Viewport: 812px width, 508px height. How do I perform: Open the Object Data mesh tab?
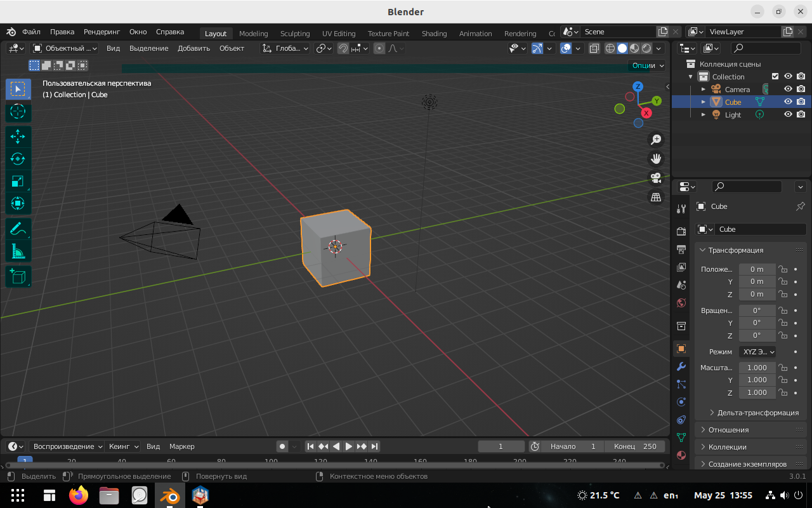[681, 438]
